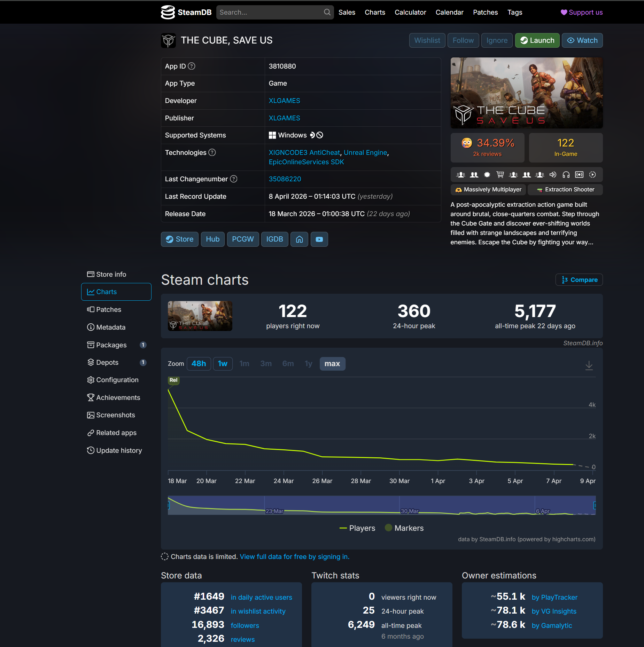The height and width of the screenshot is (647, 644).
Task: Open the homepage link icon button
Action: pos(299,239)
